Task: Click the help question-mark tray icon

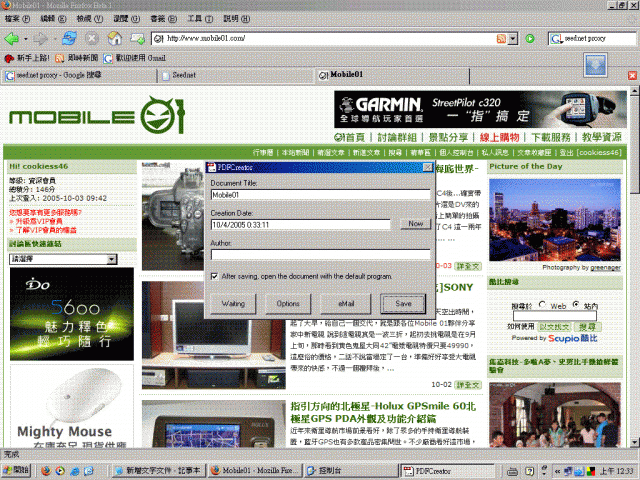Action: coord(529,471)
